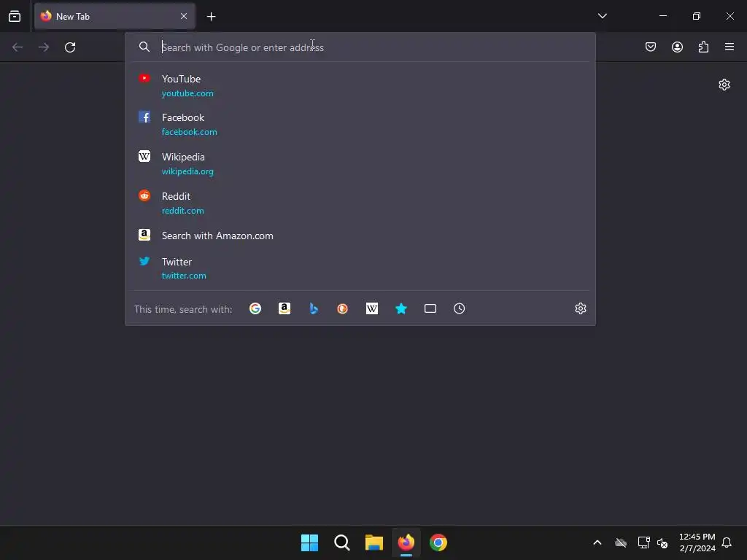
Task: Open wikipedia.org link
Action: coord(187,171)
